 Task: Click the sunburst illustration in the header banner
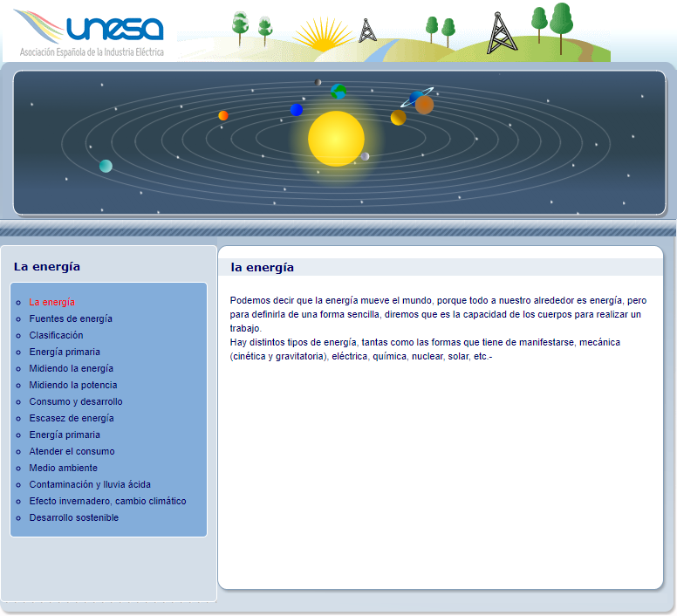323,35
